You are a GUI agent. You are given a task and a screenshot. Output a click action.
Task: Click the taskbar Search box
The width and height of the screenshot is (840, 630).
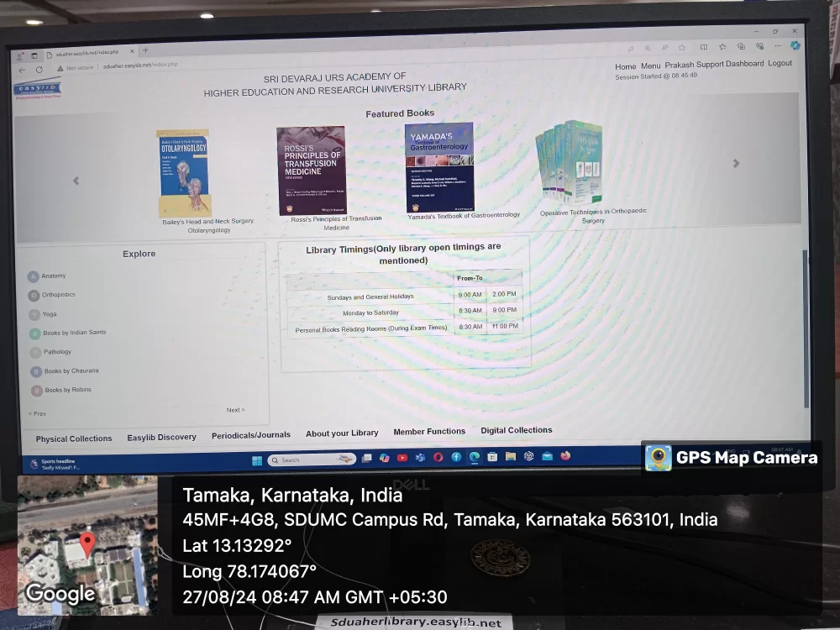point(312,459)
